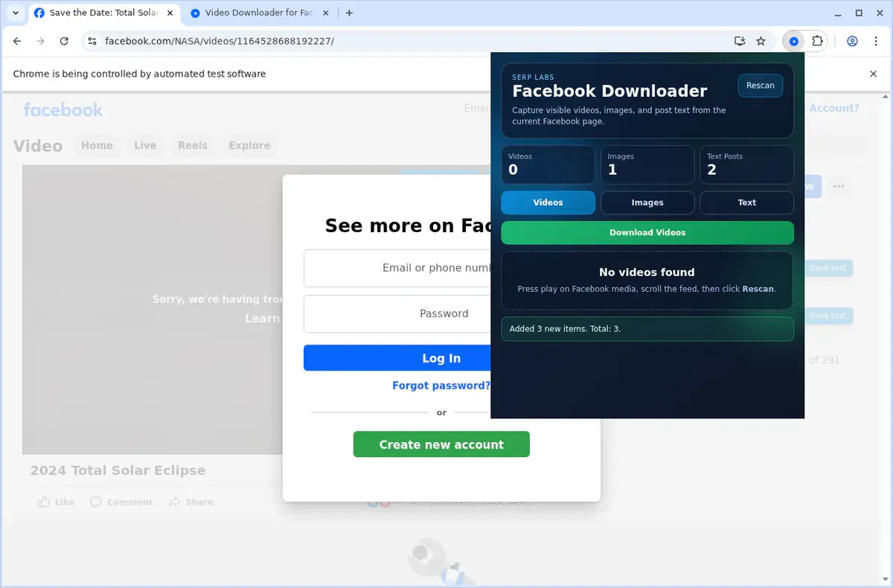Open the Explore section of Facebook Video
Viewport: 893px width, 588px height.
(x=249, y=145)
